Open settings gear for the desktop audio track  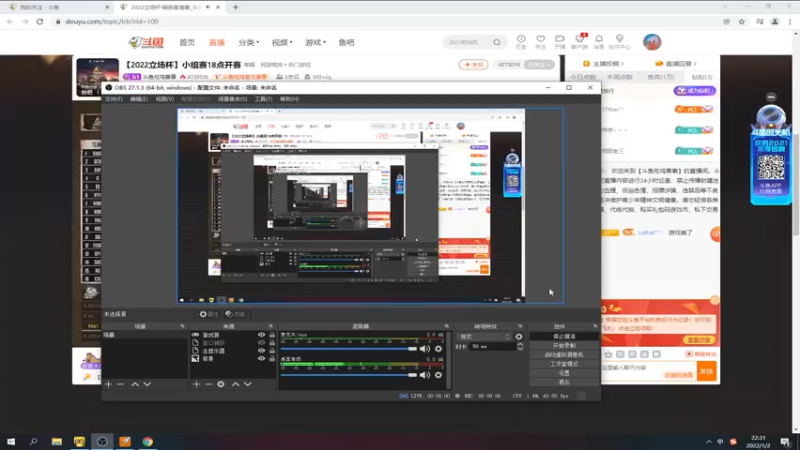pos(438,375)
